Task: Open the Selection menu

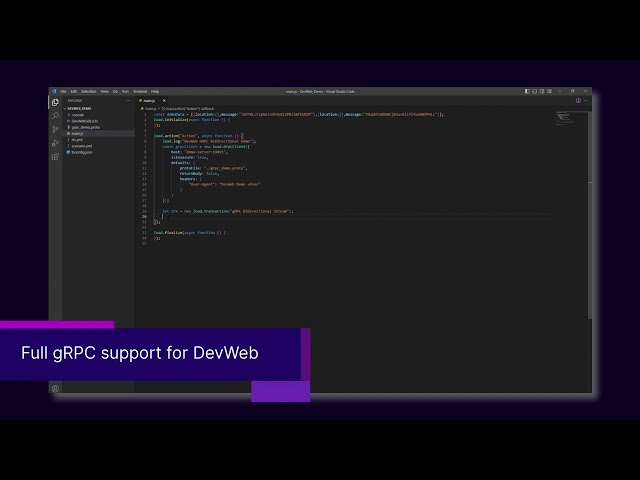Action: click(88, 91)
